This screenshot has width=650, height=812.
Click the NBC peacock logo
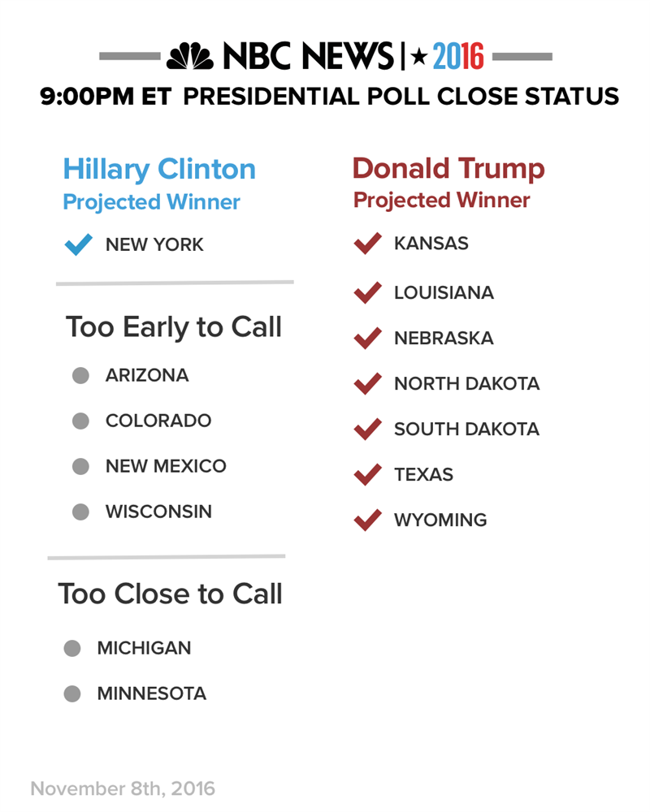pyautogui.click(x=189, y=56)
